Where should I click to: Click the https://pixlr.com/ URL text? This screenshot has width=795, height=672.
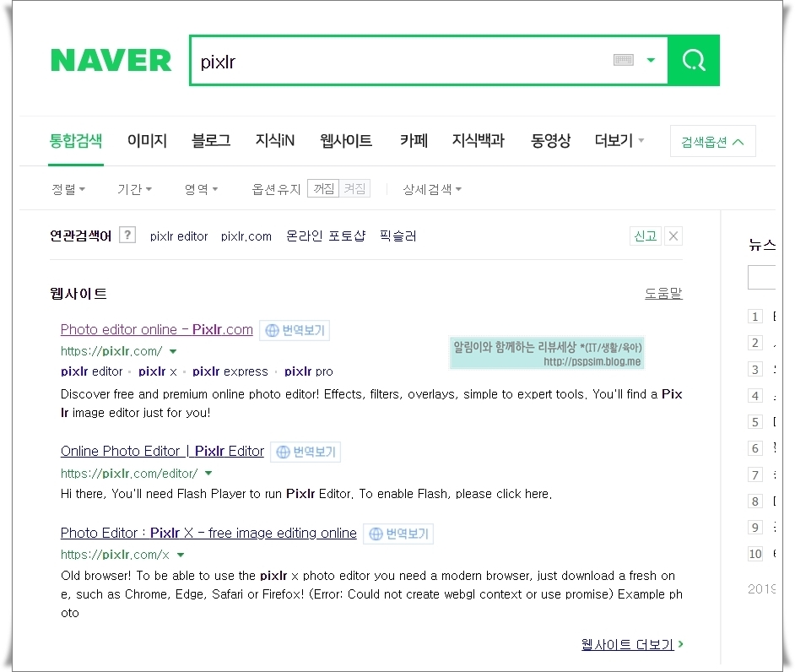[x=111, y=351]
